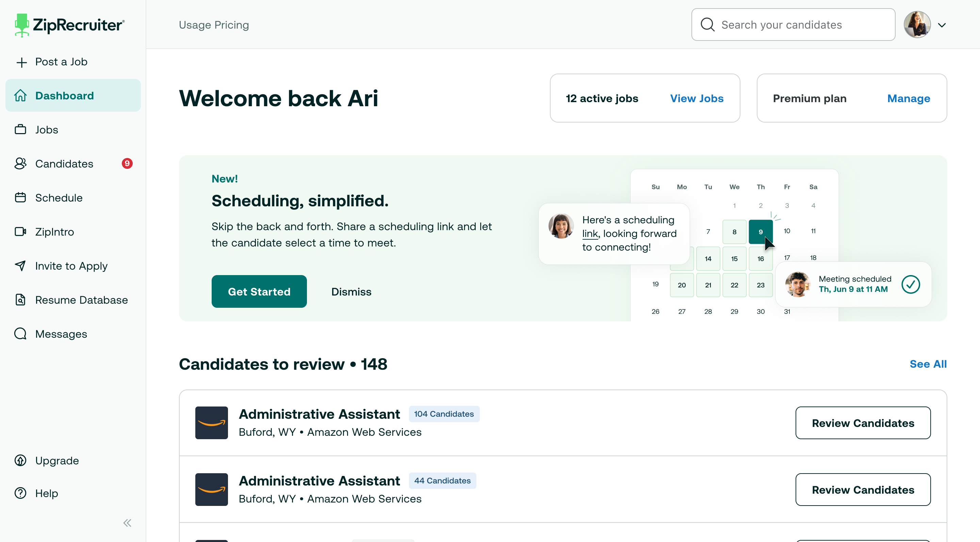
Task: Expand the profile dropdown arrow
Action: (942, 25)
